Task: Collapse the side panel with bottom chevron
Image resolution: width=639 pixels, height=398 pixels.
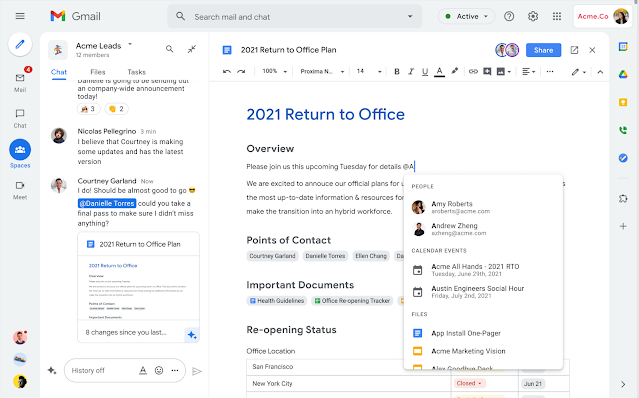Action: pyautogui.click(x=623, y=384)
